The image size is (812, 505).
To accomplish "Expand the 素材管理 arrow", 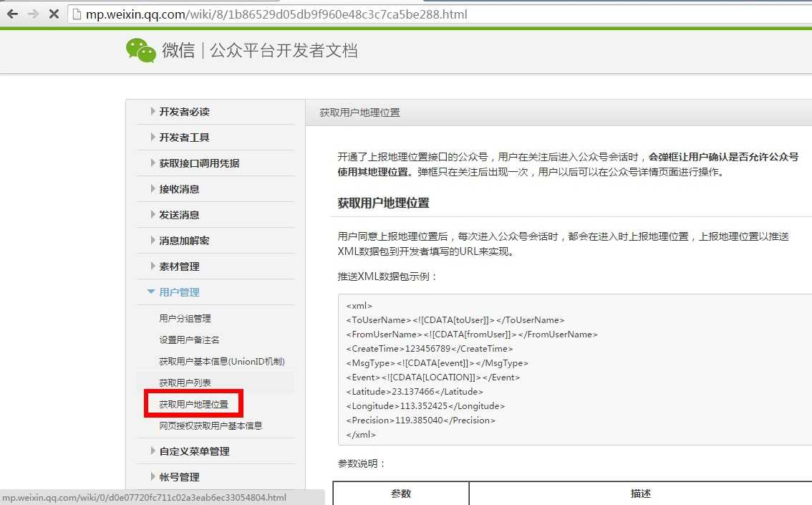I will pyautogui.click(x=153, y=266).
